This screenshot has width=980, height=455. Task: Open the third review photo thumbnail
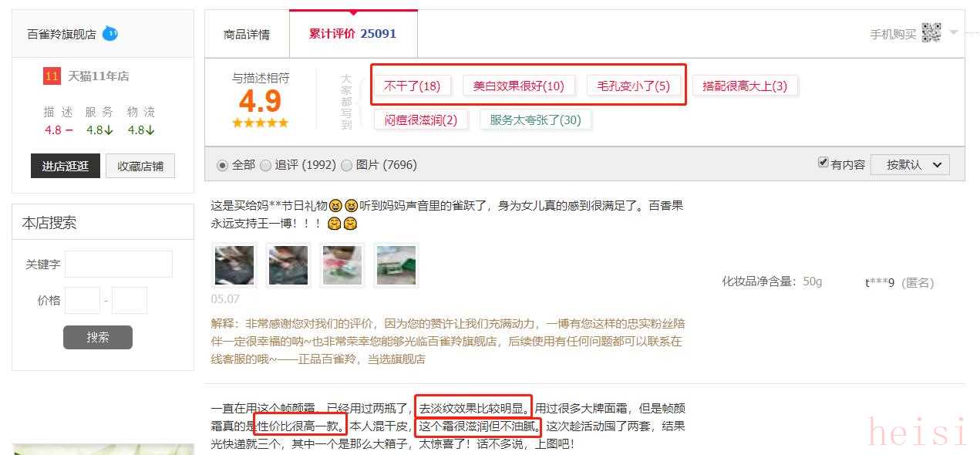point(342,265)
